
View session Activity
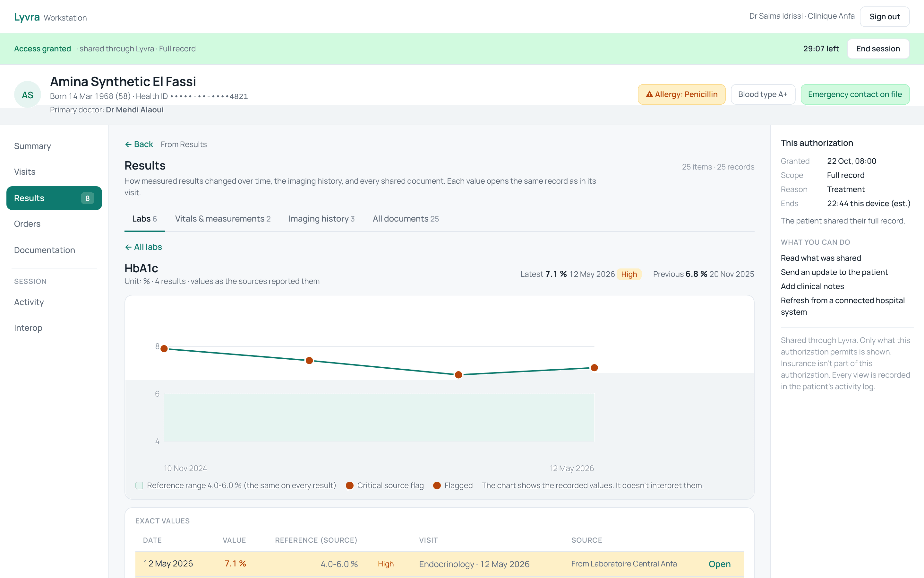tap(54, 302)
